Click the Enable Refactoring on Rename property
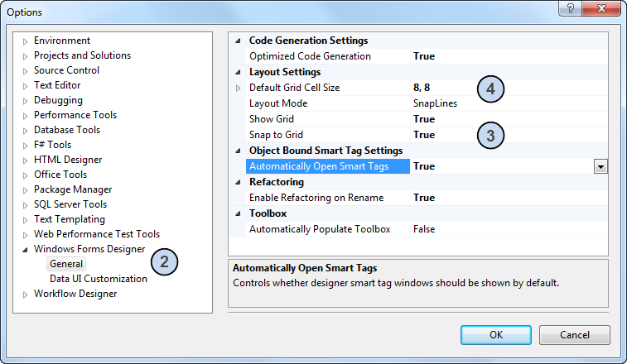 pyautogui.click(x=316, y=198)
